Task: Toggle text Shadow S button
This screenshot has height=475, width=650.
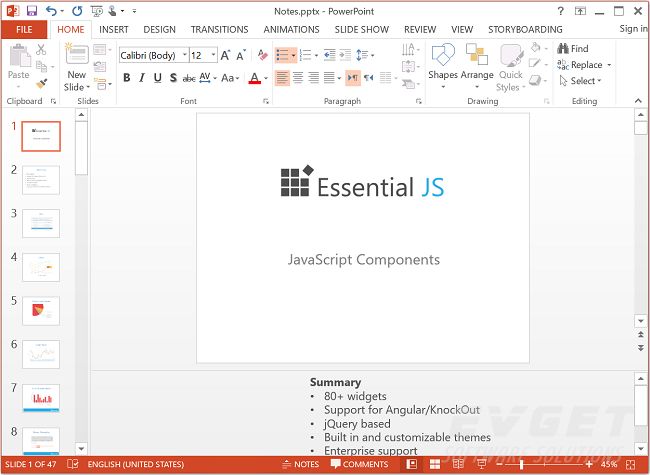Action: pyautogui.click(x=173, y=78)
